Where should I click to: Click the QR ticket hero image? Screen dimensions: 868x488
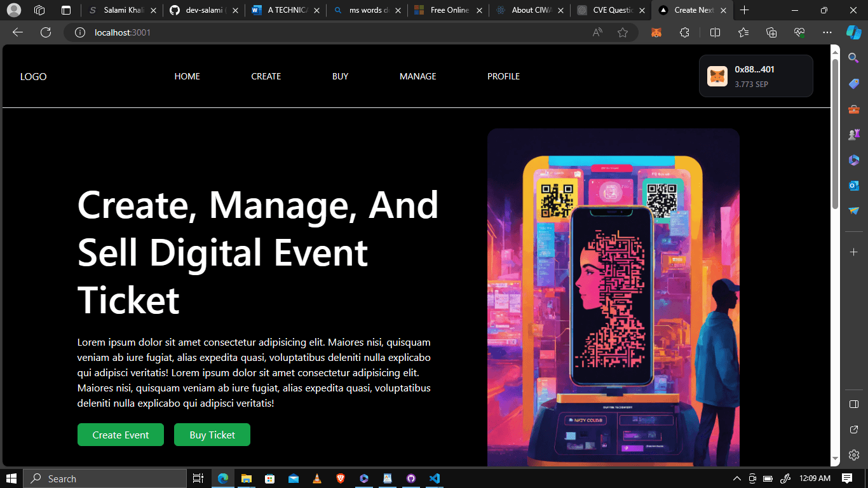[x=613, y=297]
